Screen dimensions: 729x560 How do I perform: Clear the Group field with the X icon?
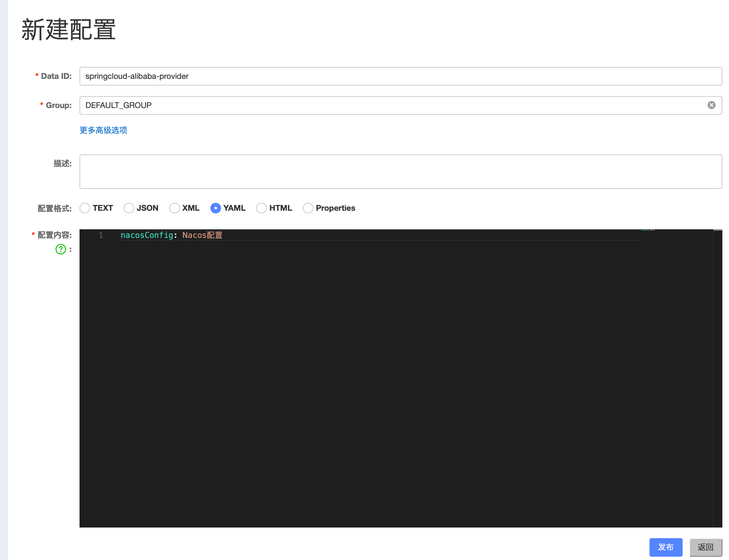[x=711, y=105]
